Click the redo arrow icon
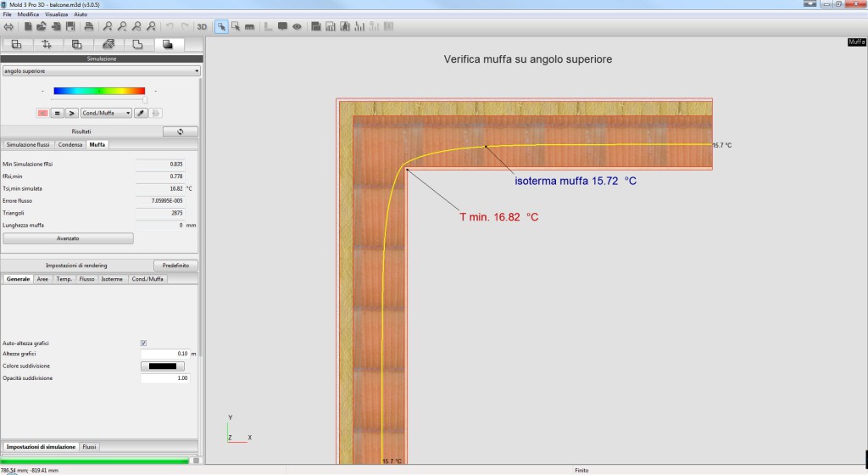 pyautogui.click(x=184, y=26)
